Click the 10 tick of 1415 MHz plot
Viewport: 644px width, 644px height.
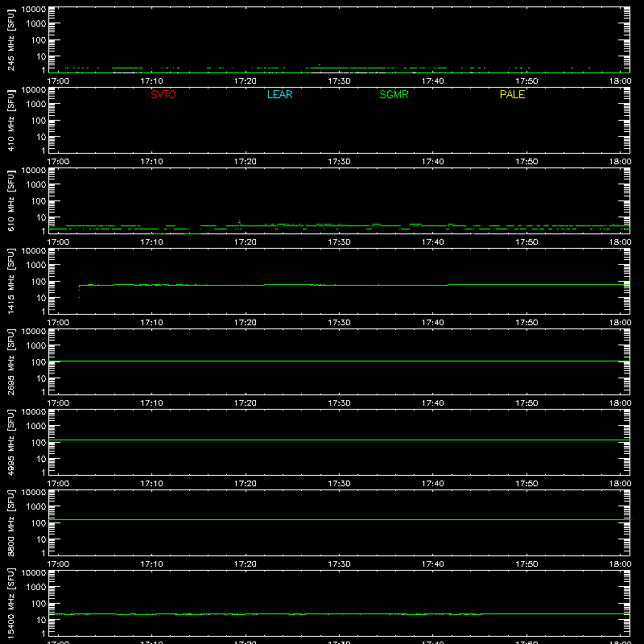(41, 298)
